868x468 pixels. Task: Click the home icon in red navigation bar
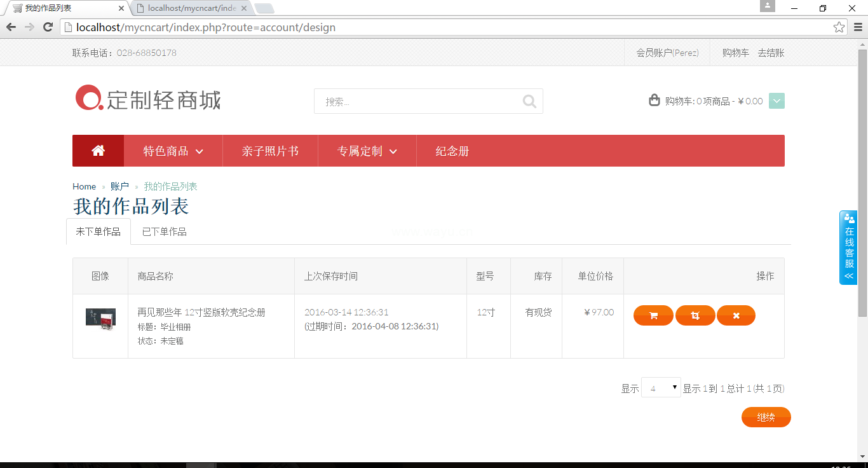click(x=98, y=151)
